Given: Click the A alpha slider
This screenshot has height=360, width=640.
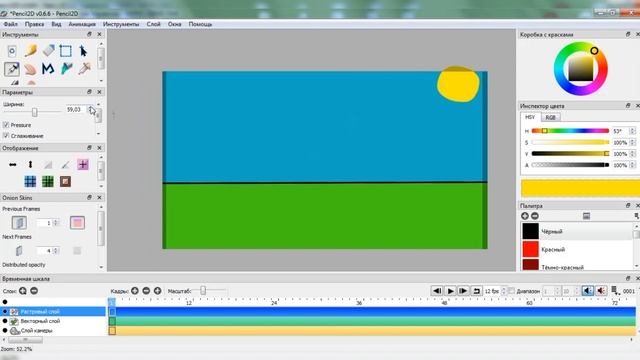Looking at the screenshot, I should [570, 165].
